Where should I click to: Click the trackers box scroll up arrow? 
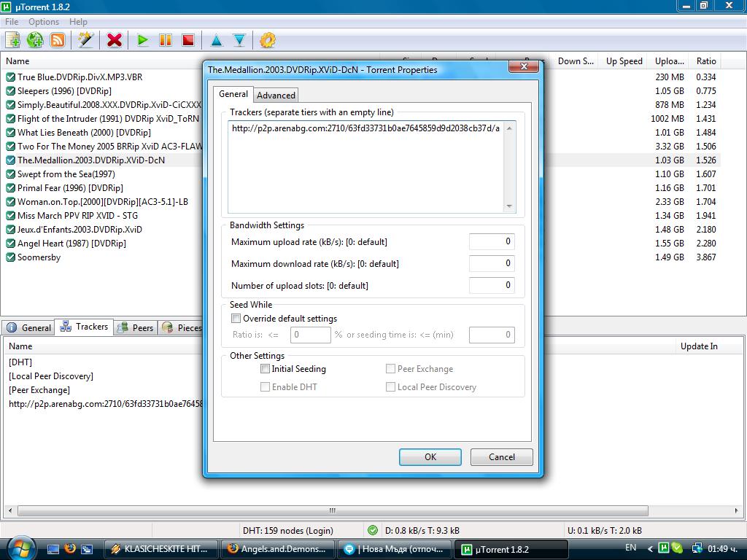pyautogui.click(x=509, y=128)
